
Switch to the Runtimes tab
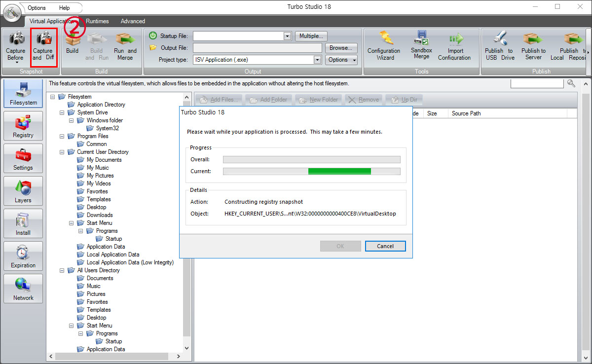[97, 21]
